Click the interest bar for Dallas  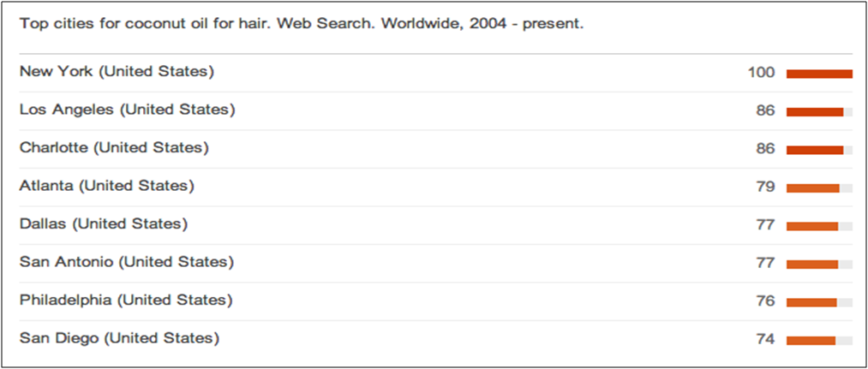811,226
